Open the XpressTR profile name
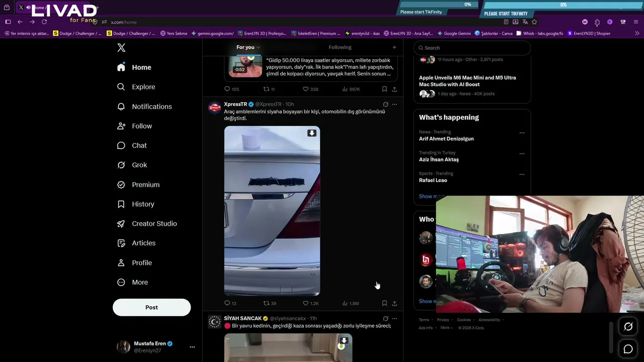The height and width of the screenshot is (362, 644). click(235, 104)
